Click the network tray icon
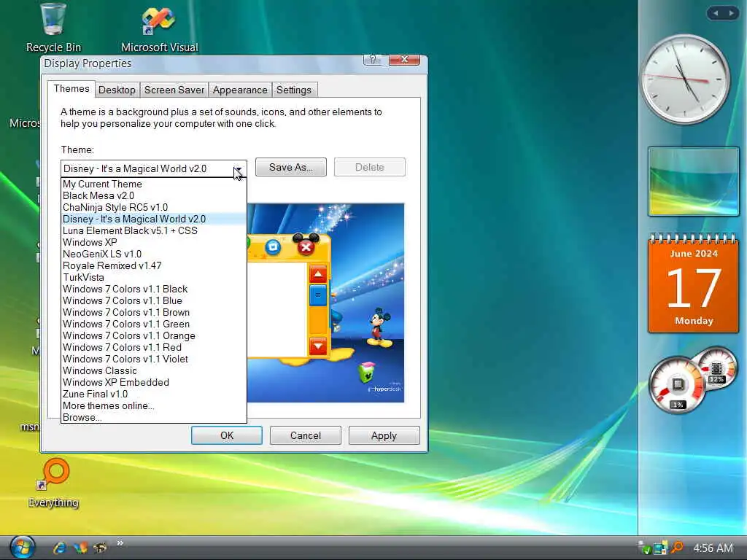747x560 pixels. click(660, 548)
